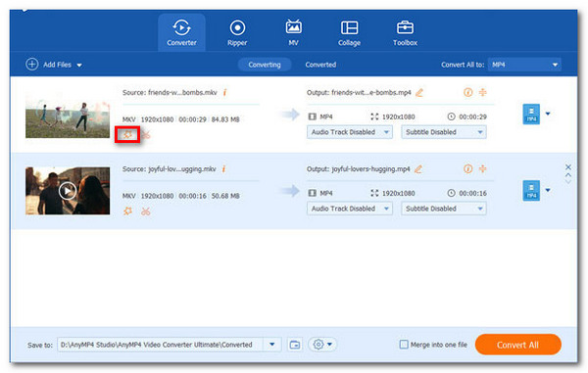
Task: Switch to the Collage tab
Action: (349, 32)
